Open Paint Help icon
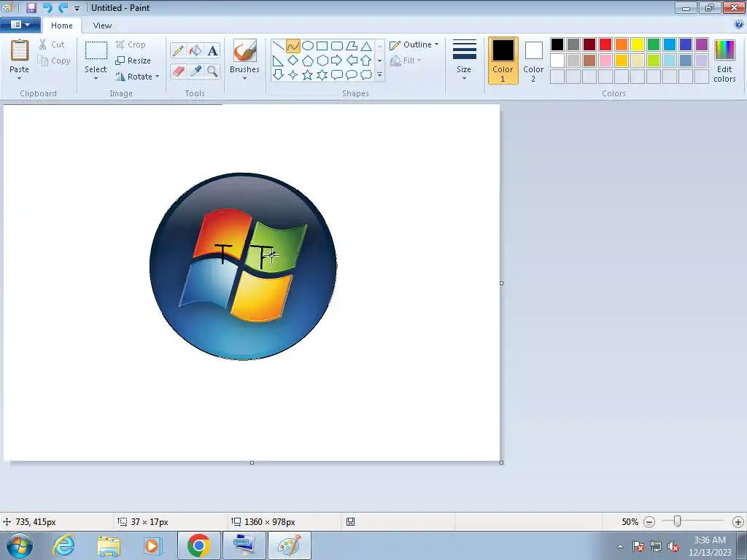This screenshot has height=560, width=747. [x=739, y=25]
